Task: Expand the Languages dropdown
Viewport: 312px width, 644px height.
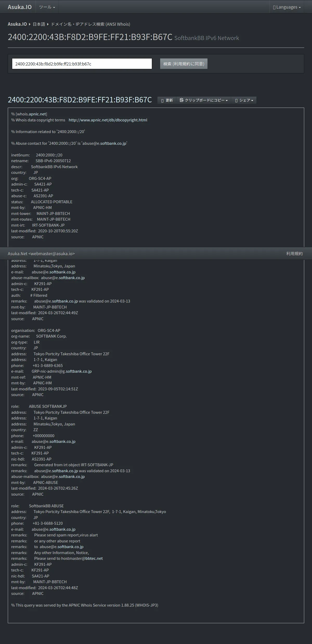Action: [x=287, y=7]
